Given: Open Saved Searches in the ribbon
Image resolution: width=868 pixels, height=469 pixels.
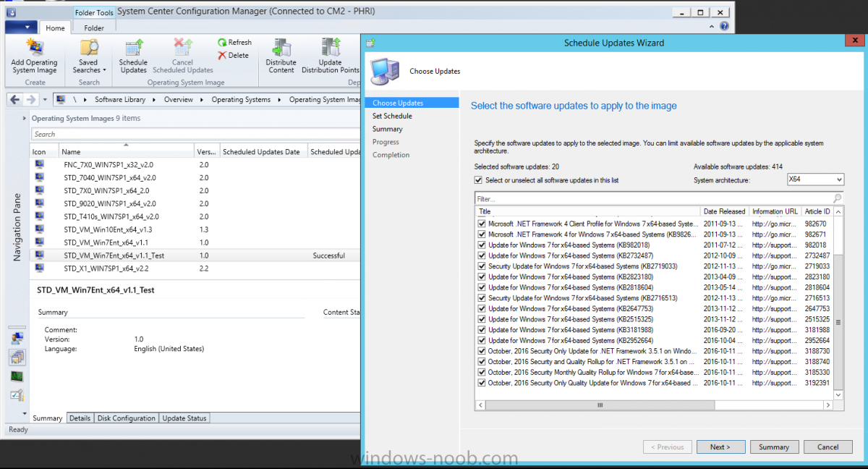Looking at the screenshot, I should point(89,56).
